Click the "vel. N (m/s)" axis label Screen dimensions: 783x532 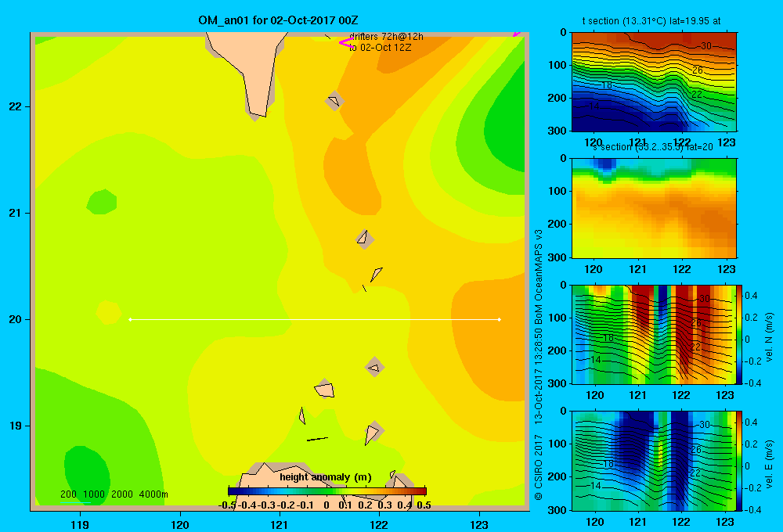pyautogui.click(x=770, y=337)
